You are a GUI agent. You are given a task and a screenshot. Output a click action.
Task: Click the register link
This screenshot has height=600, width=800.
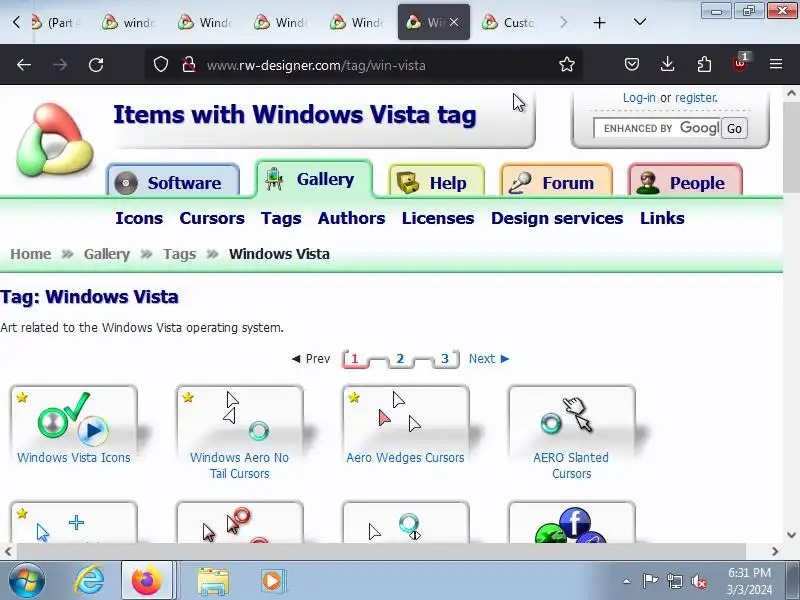[x=696, y=97]
